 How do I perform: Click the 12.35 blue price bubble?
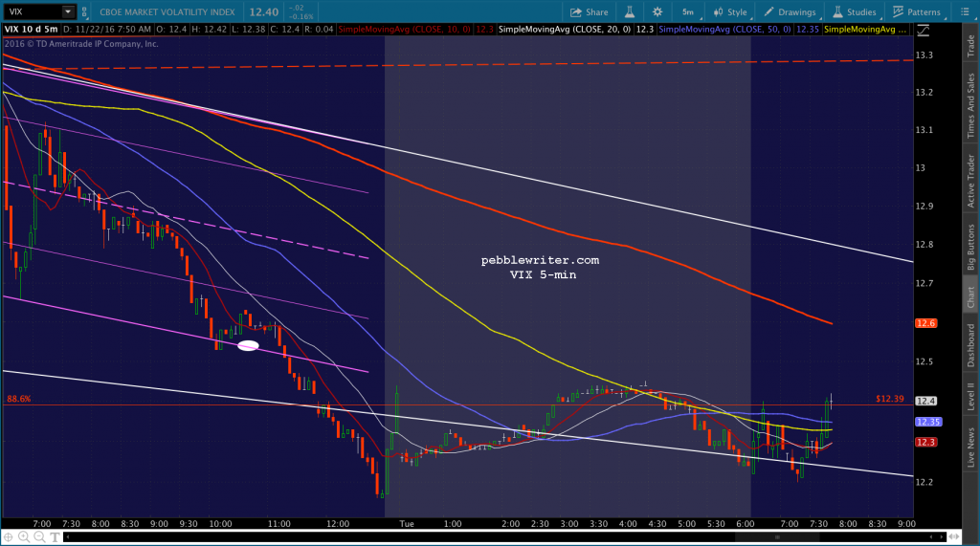(x=928, y=422)
